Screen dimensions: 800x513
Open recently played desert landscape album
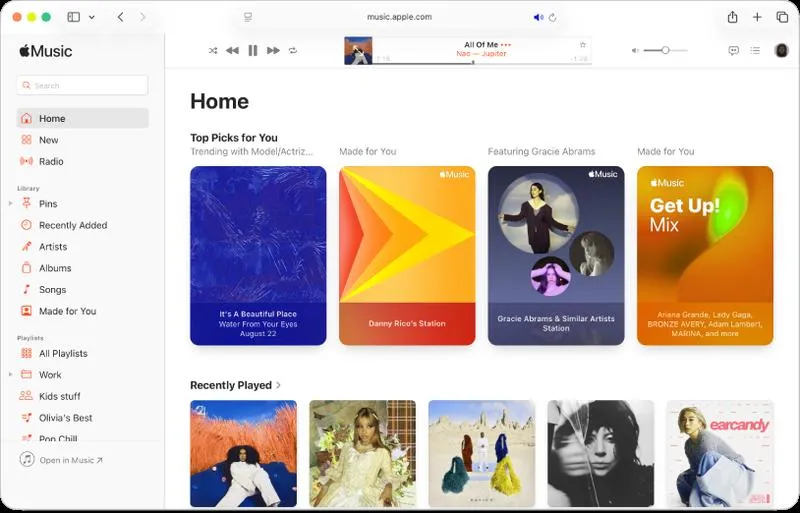point(482,453)
